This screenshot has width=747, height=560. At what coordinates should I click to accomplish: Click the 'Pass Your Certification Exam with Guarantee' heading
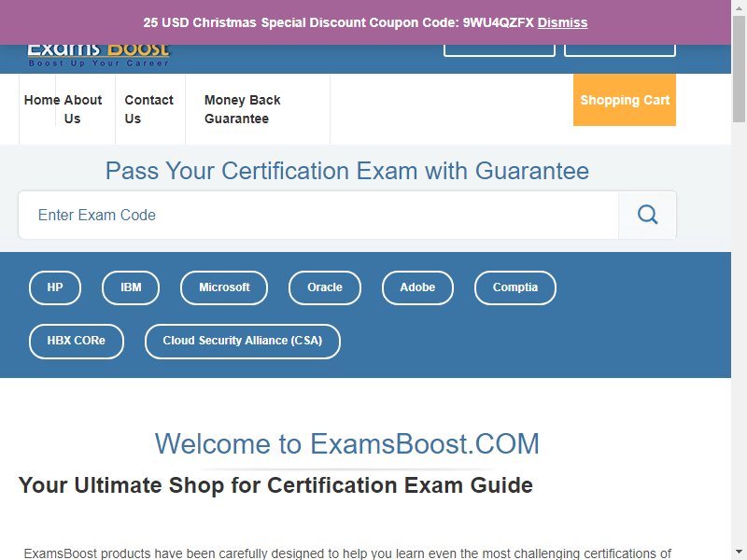346,171
